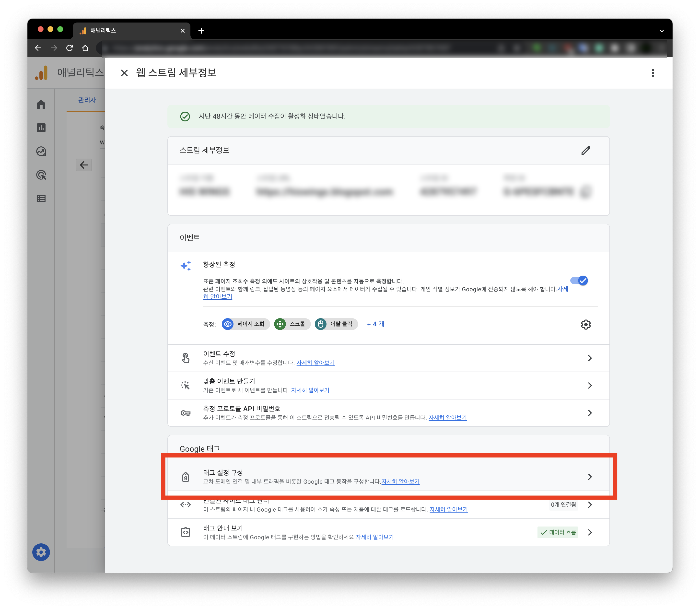Open the Home icon in the sidebar
700x609 pixels.
pos(41,104)
